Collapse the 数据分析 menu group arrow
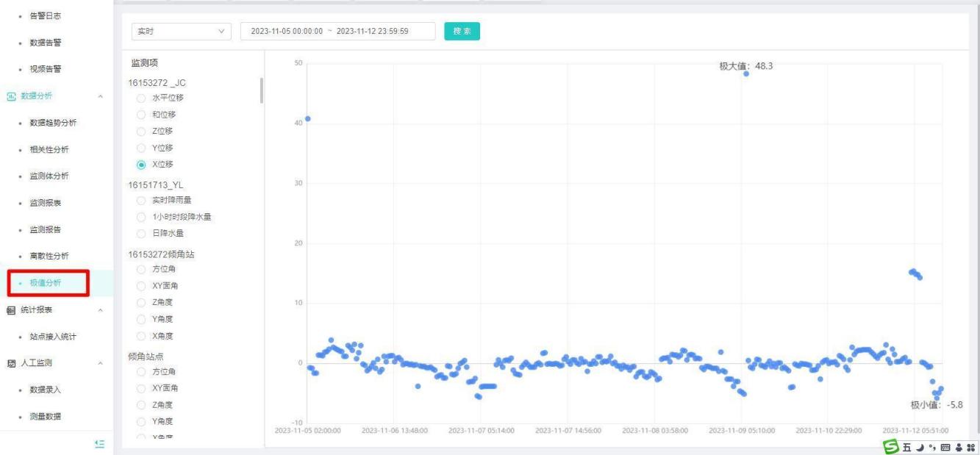Image resolution: width=980 pixels, height=455 pixels. click(100, 96)
